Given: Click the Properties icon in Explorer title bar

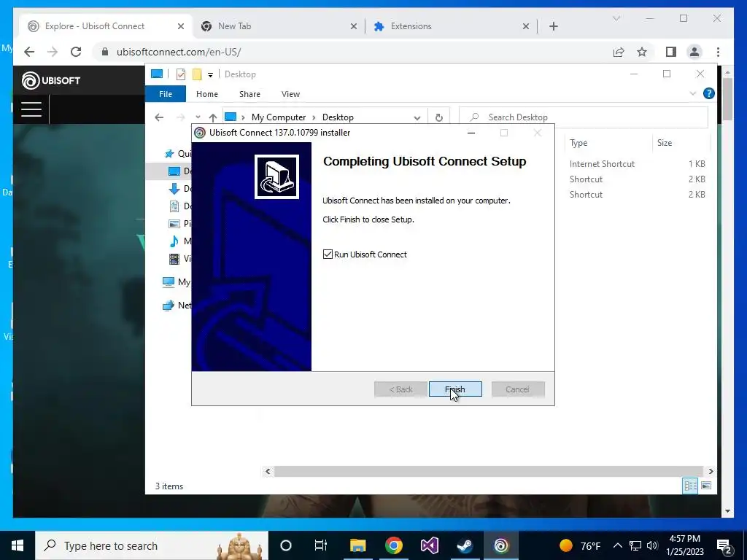Looking at the screenshot, I should 181,74.
